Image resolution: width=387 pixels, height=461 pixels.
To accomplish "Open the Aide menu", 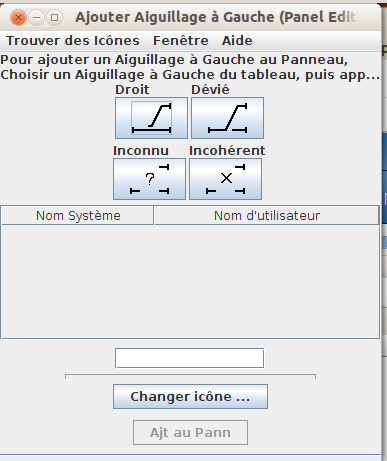I will [x=237, y=41].
